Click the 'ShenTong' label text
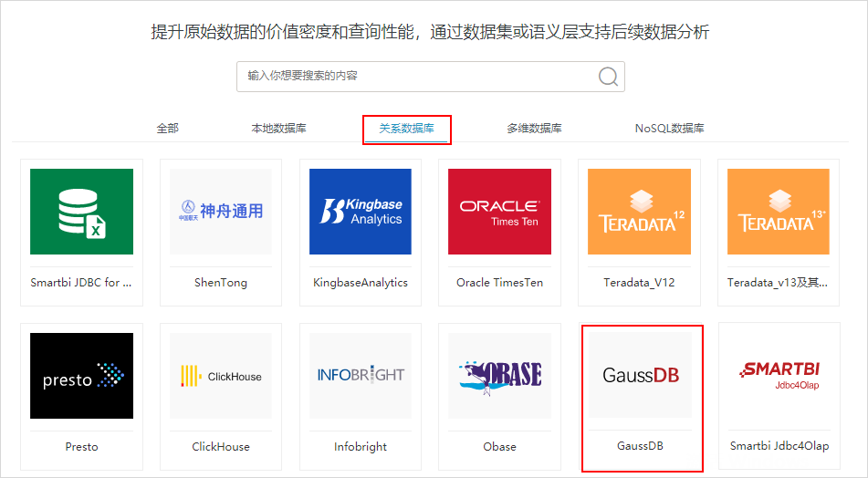This screenshot has height=478, width=868. pos(221,283)
